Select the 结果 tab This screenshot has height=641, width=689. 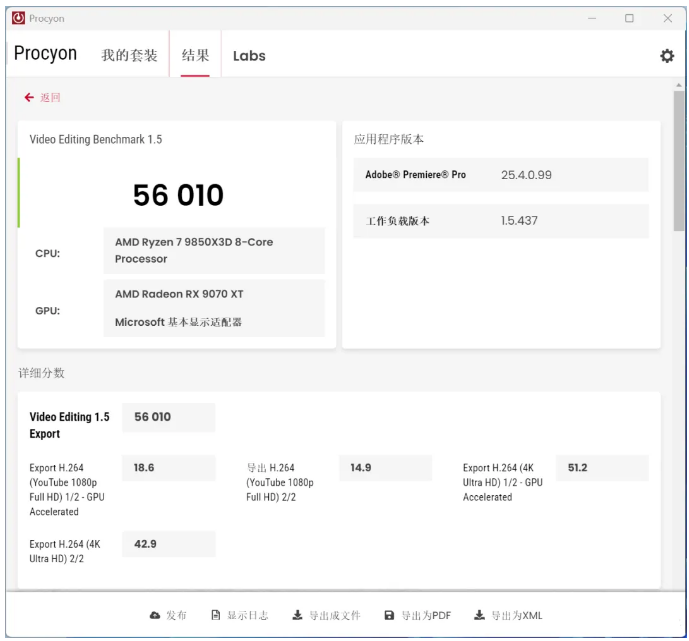195,56
